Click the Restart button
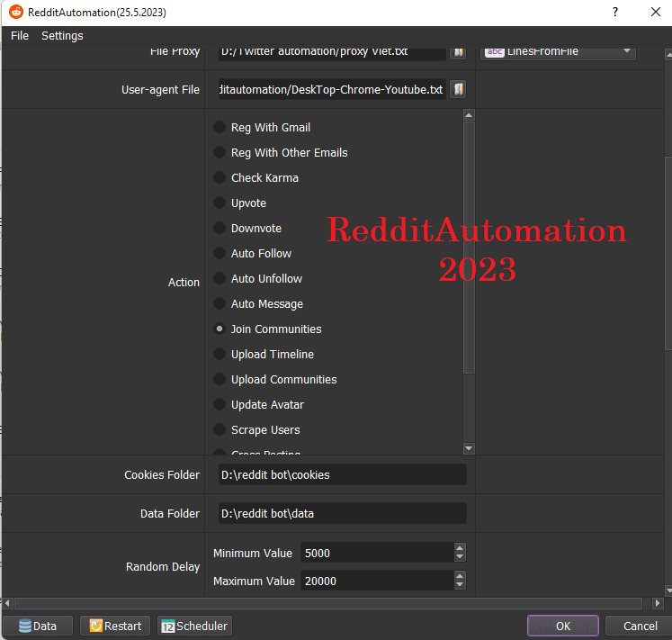 click(115, 626)
